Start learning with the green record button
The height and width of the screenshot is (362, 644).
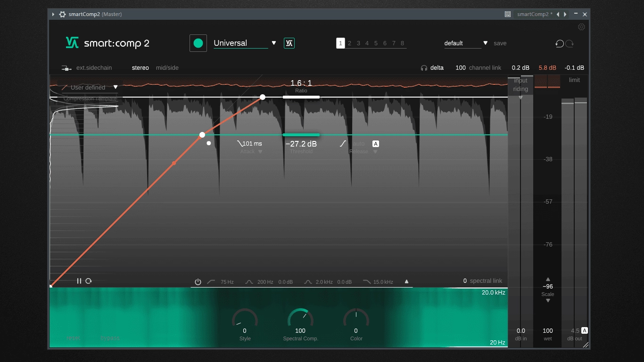tap(198, 43)
